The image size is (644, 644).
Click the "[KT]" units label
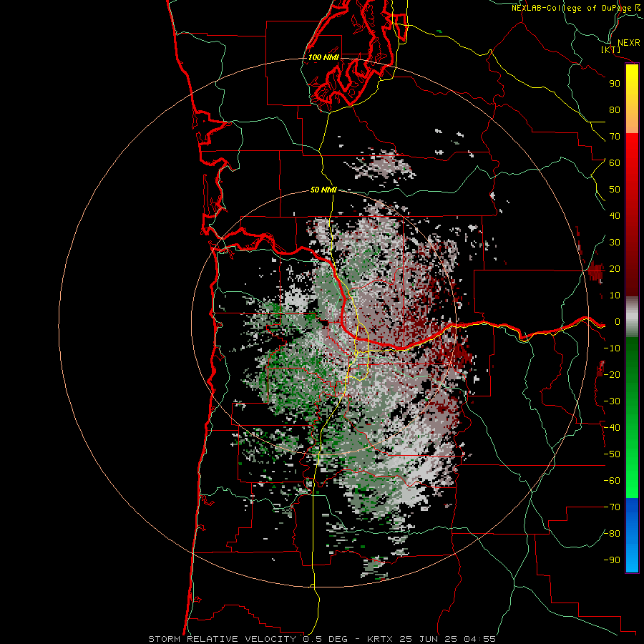[x=611, y=49]
